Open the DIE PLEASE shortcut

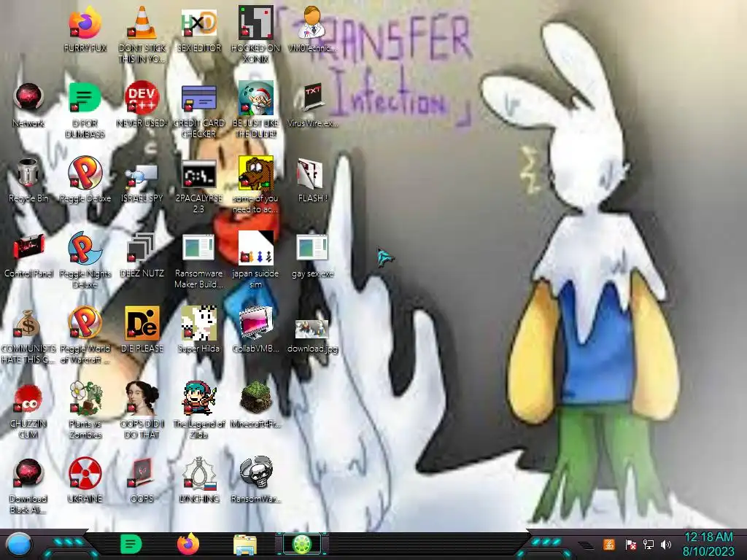(142, 322)
